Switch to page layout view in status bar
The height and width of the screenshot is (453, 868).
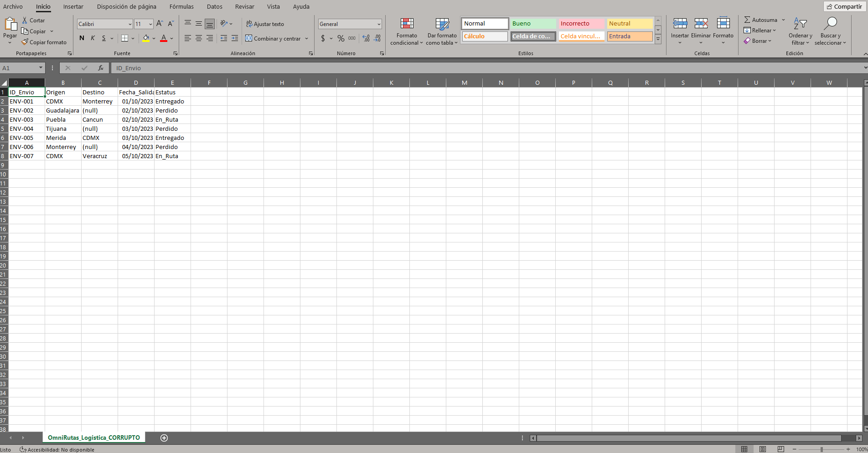point(763,449)
